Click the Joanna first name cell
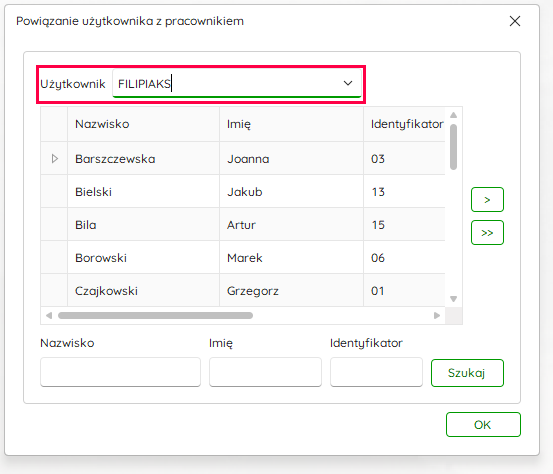553x474 pixels. click(291, 158)
